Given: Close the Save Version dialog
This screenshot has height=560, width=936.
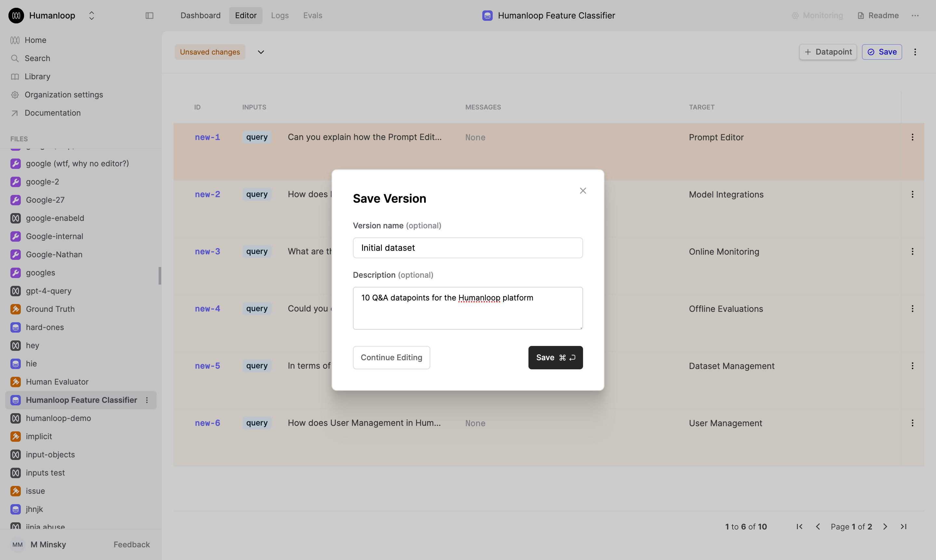Looking at the screenshot, I should [583, 191].
